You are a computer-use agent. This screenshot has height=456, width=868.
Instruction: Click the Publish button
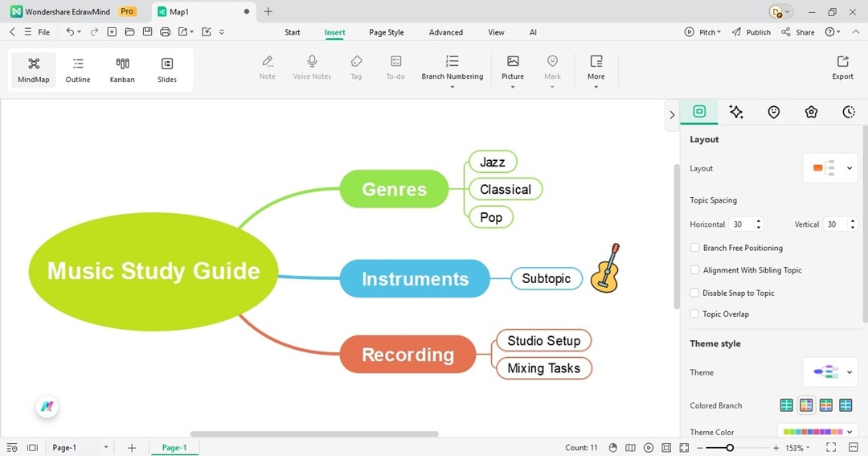[x=751, y=32]
